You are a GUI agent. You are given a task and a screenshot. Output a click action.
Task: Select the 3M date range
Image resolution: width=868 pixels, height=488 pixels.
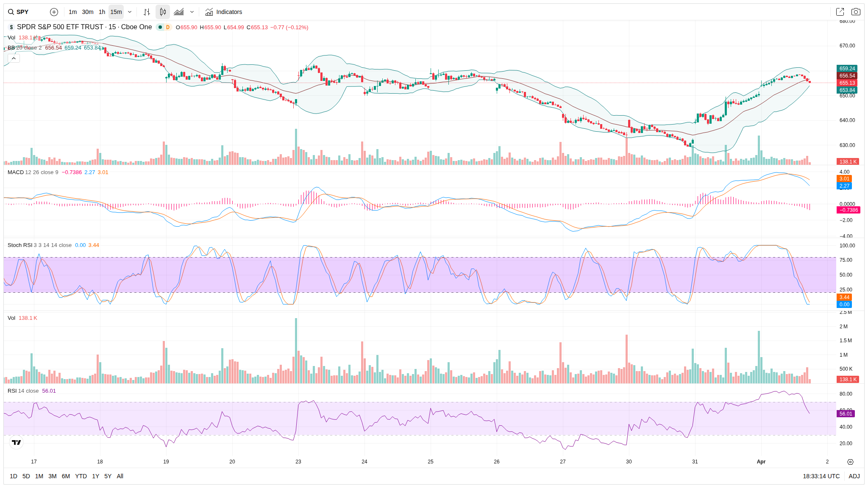(x=53, y=476)
